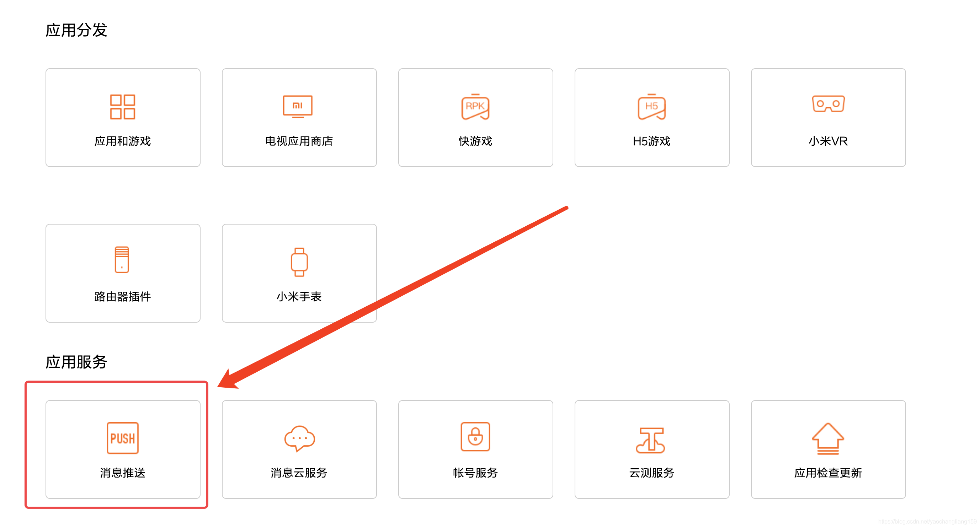Click the Mi watch icon
The image size is (980, 528).
point(299,262)
